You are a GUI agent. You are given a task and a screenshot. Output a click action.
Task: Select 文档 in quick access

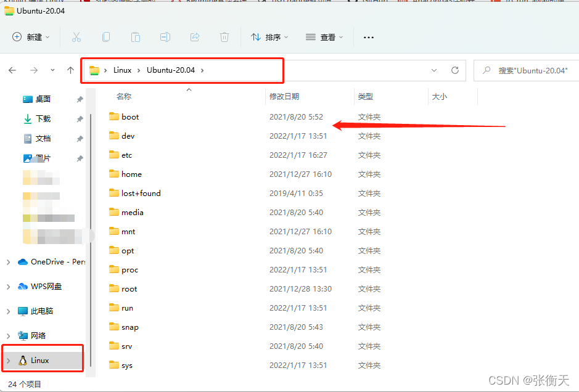[43, 139]
